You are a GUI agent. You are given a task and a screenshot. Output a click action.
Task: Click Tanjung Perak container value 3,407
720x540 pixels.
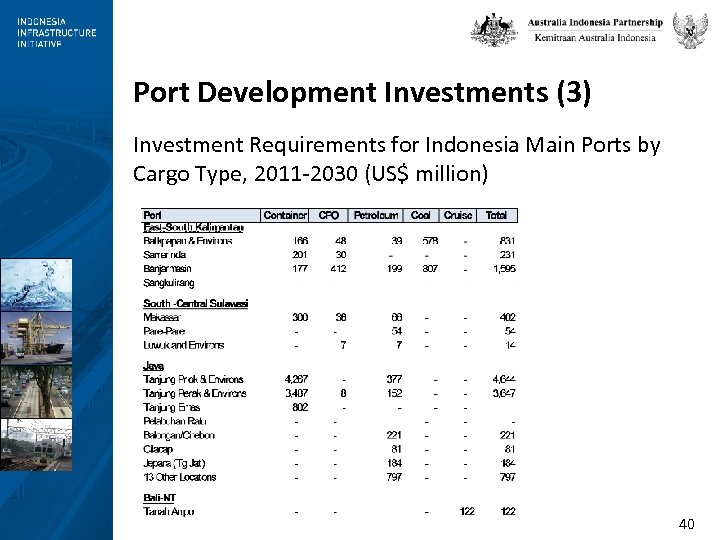(296, 394)
